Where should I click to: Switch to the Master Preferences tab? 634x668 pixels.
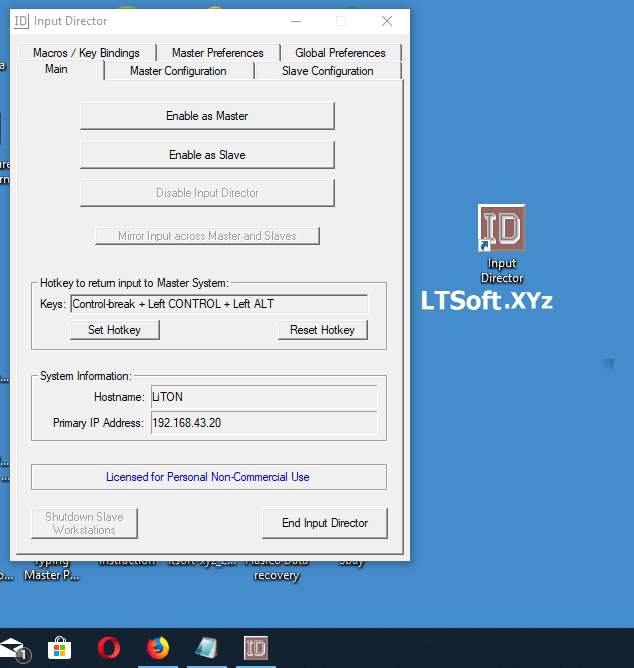click(x=218, y=53)
